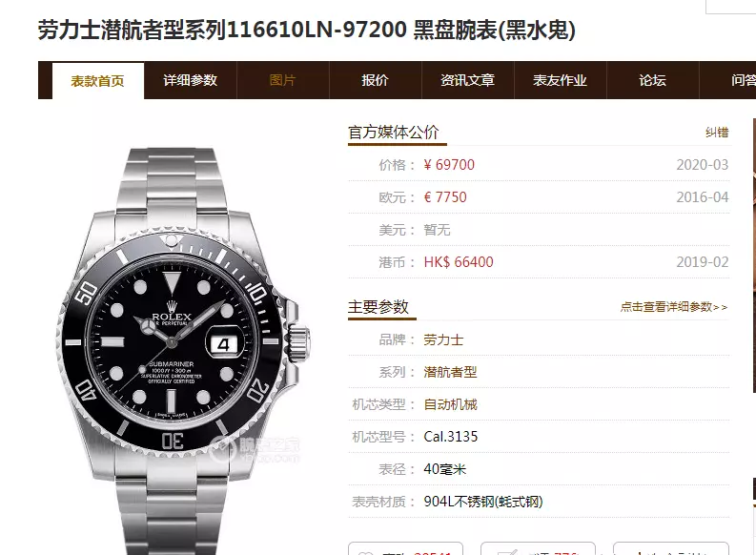756x555 pixels.
Task: Open the 表友作业 tab
Action: (561, 80)
